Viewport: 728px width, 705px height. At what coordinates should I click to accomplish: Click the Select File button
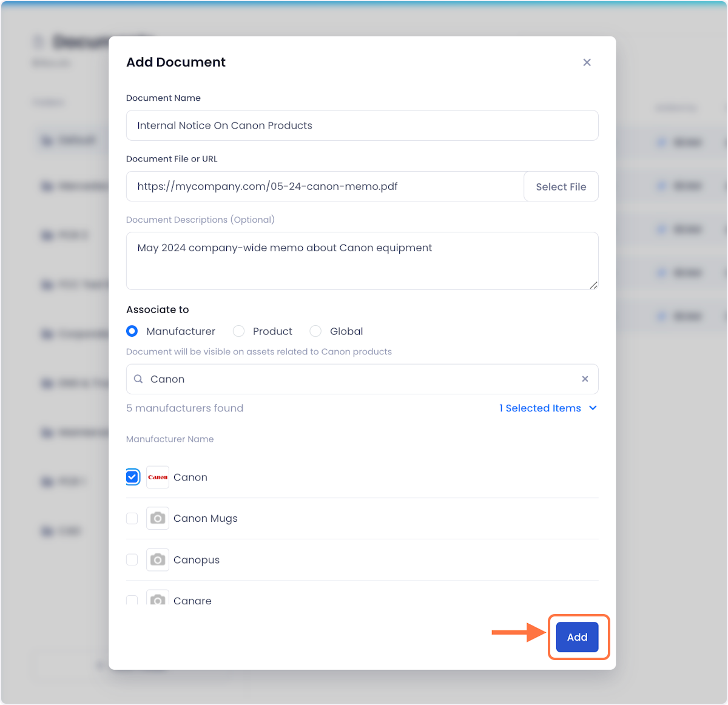point(561,186)
